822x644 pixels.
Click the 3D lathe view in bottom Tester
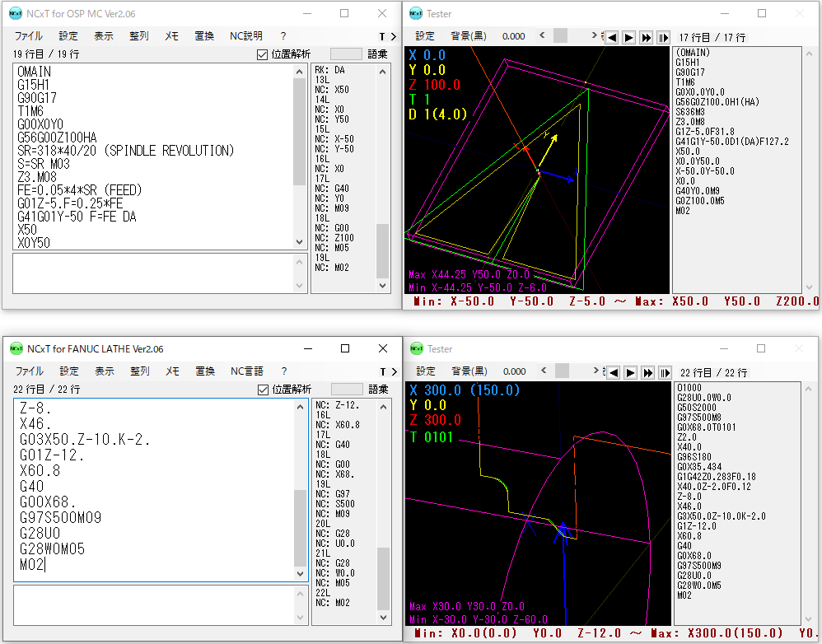click(x=538, y=503)
